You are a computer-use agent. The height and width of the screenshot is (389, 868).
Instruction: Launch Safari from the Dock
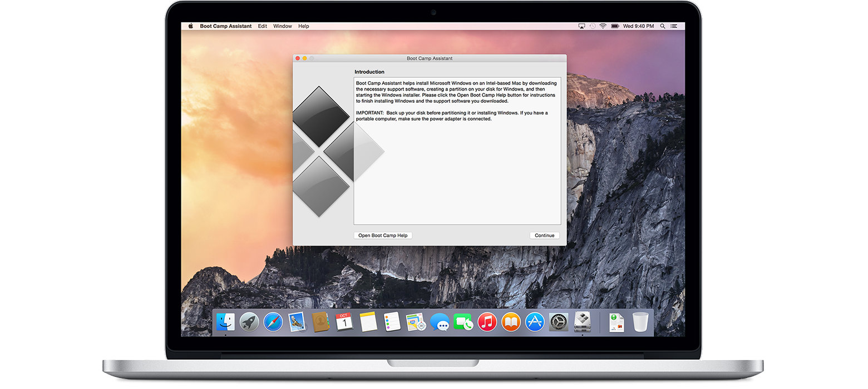tap(273, 322)
